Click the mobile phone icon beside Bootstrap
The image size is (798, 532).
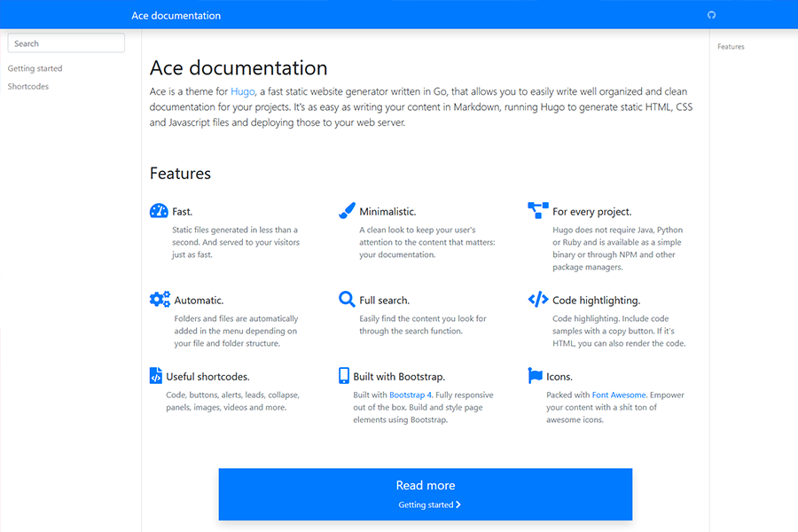pos(344,376)
